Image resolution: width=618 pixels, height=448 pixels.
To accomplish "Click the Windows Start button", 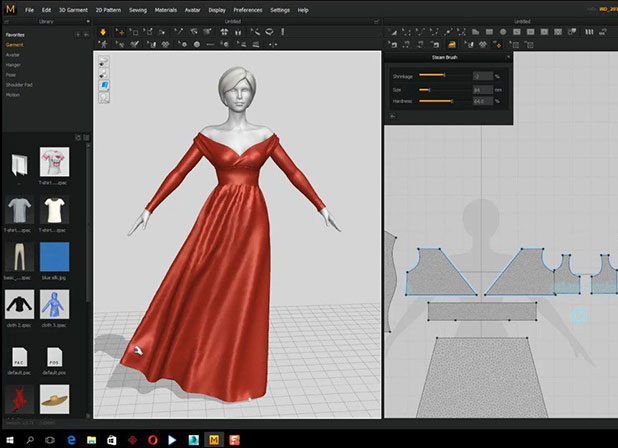I will point(10,439).
